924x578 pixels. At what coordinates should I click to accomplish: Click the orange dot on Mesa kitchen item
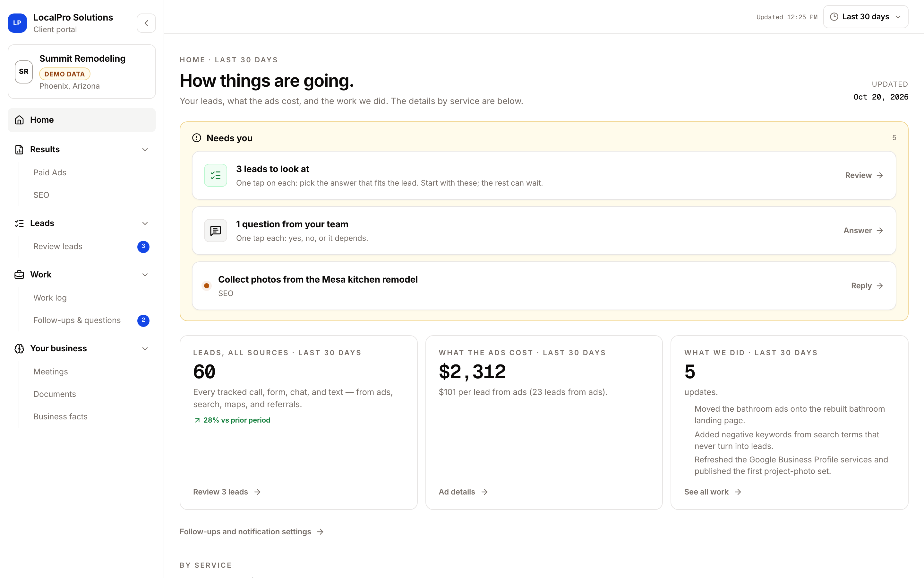point(207,285)
